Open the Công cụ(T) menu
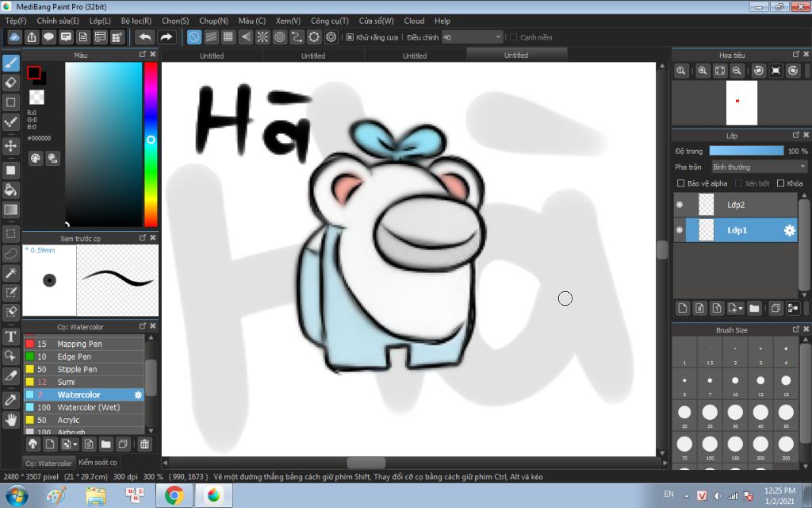812x508 pixels. point(329,21)
